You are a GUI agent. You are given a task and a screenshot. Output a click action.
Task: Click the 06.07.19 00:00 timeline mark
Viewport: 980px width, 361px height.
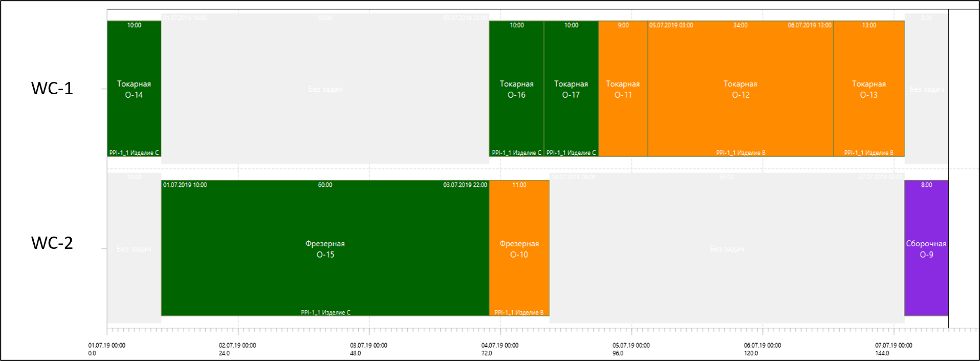(763, 346)
